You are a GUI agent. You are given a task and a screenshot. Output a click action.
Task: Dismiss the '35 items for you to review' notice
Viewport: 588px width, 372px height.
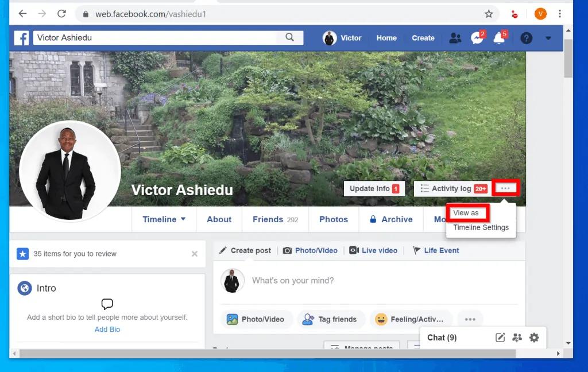pyautogui.click(x=194, y=253)
